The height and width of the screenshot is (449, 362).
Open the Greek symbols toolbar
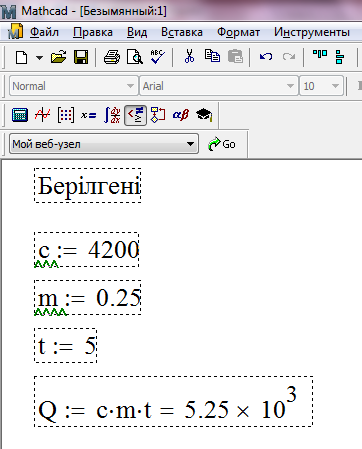click(181, 115)
